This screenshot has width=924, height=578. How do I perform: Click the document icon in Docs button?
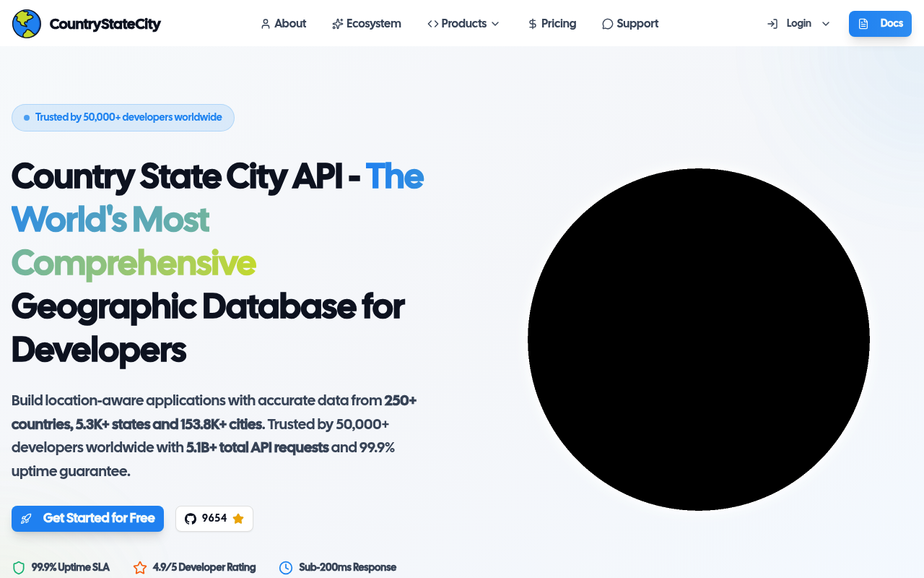863,24
